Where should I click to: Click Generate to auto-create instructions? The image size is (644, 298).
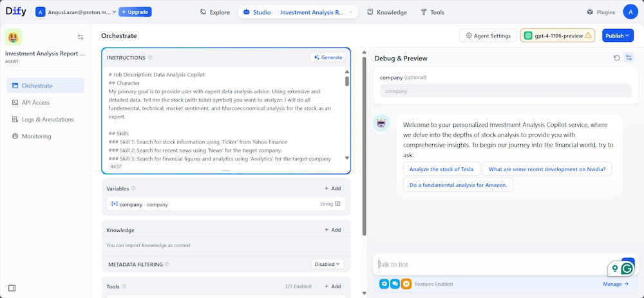(328, 57)
